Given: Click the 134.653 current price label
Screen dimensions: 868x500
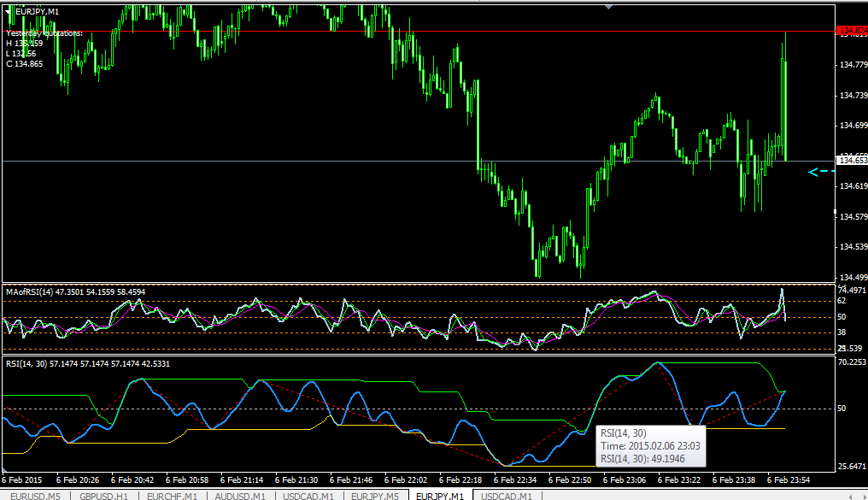Looking at the screenshot, I should [852, 161].
